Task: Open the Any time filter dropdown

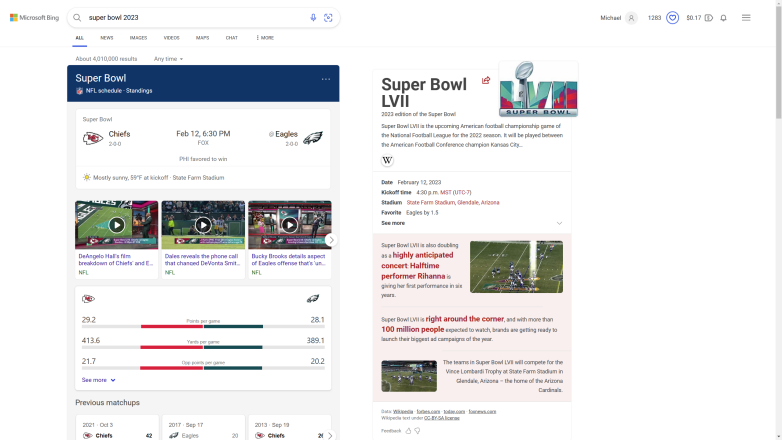Action: 168,59
